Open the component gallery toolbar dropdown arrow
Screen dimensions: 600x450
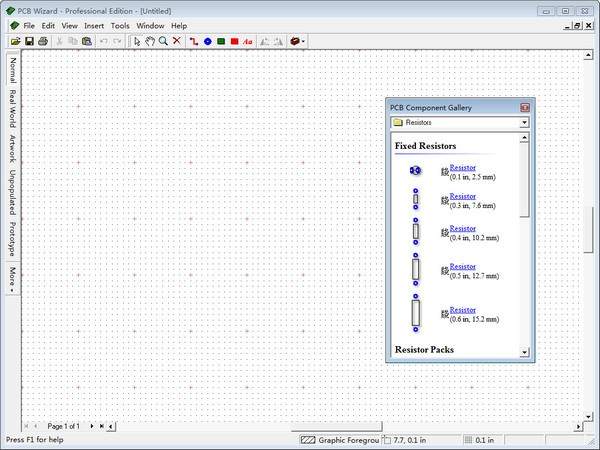click(304, 41)
